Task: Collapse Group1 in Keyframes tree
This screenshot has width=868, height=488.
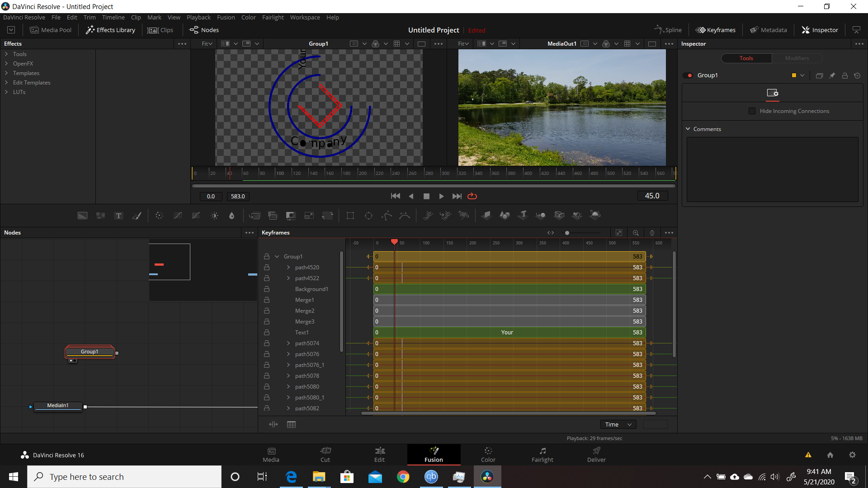Action: (277, 257)
